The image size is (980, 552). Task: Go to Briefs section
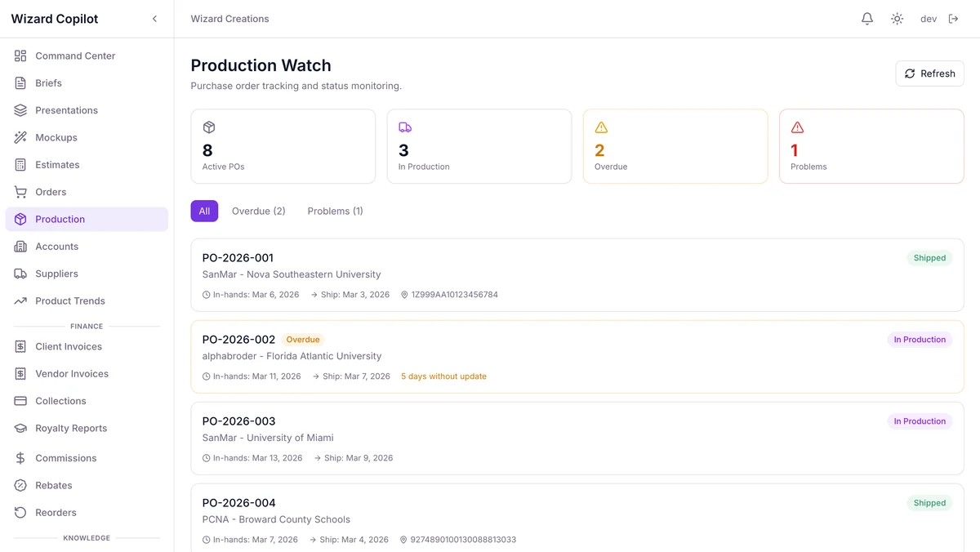tap(87, 83)
